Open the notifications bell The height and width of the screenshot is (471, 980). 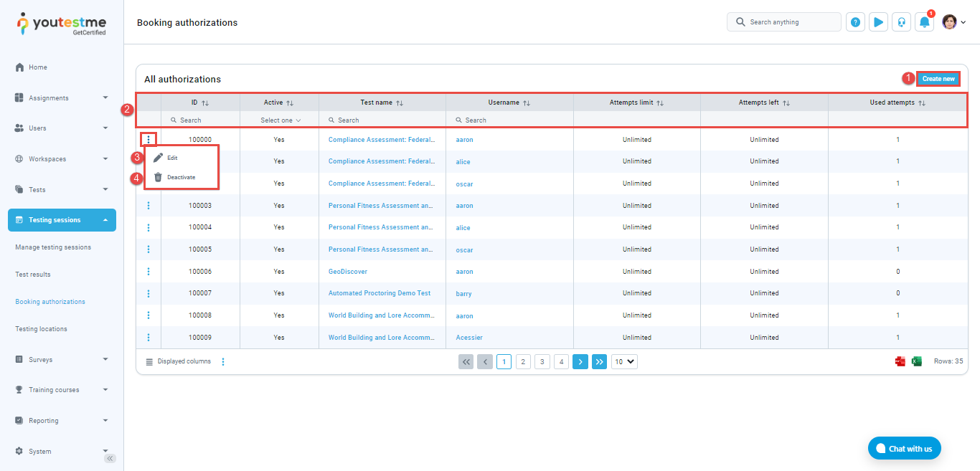point(925,22)
